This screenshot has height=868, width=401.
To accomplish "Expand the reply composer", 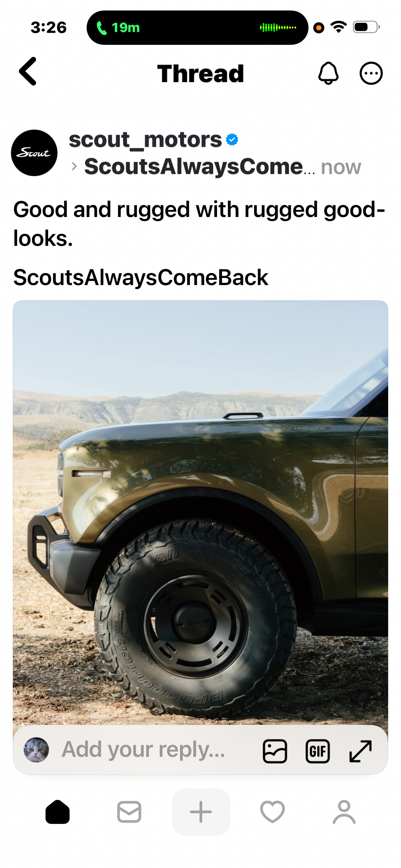I will (x=360, y=751).
